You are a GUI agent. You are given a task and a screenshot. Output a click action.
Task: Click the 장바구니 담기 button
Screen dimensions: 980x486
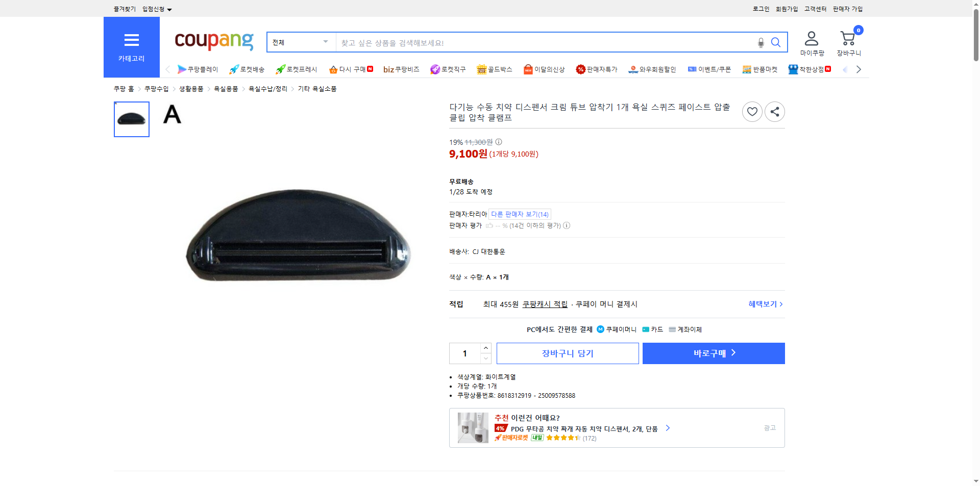[x=567, y=353]
